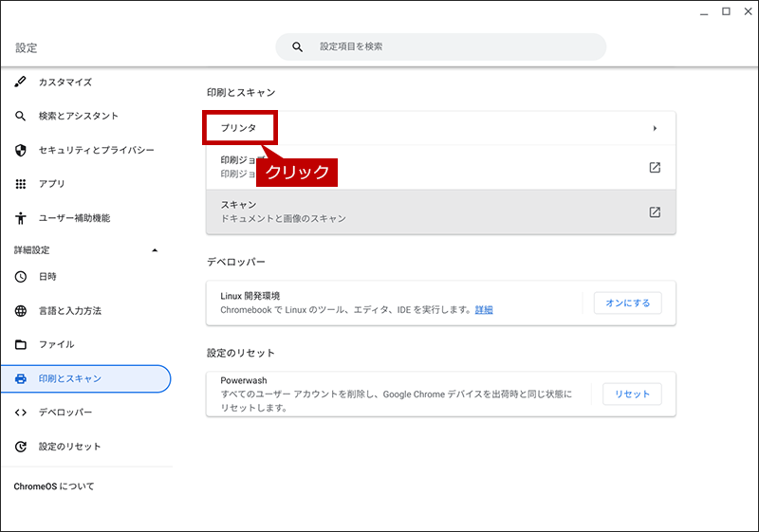The width and height of the screenshot is (759, 532).
Task: Expand the プリンタ row arrow
Action: click(x=655, y=128)
